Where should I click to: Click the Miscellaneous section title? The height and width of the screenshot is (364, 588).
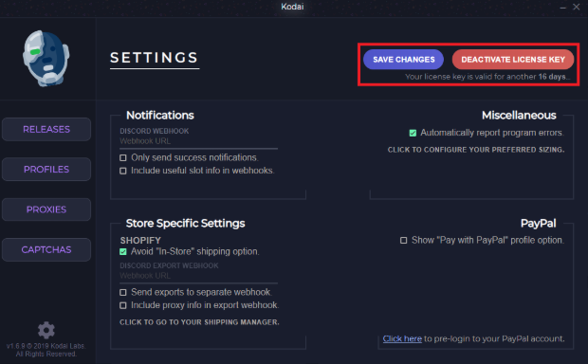[519, 115]
